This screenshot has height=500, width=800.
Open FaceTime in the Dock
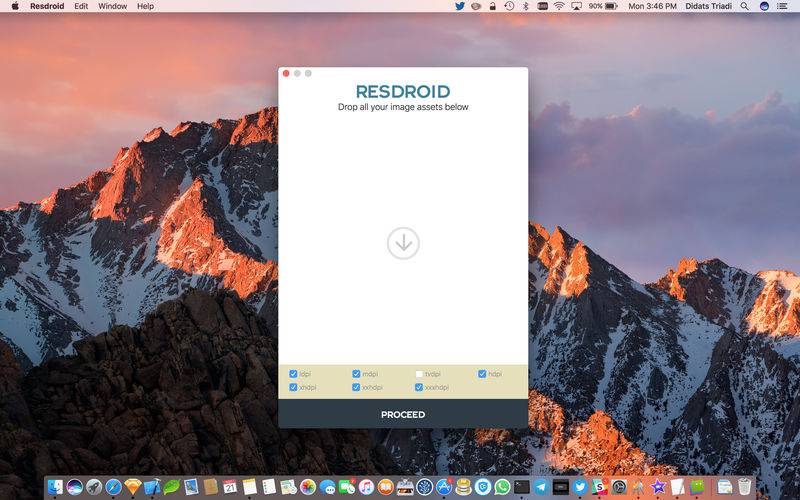[x=347, y=487]
